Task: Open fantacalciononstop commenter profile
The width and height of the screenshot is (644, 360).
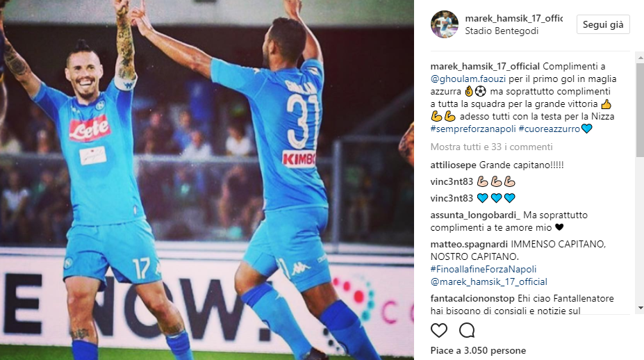Action: tap(472, 298)
